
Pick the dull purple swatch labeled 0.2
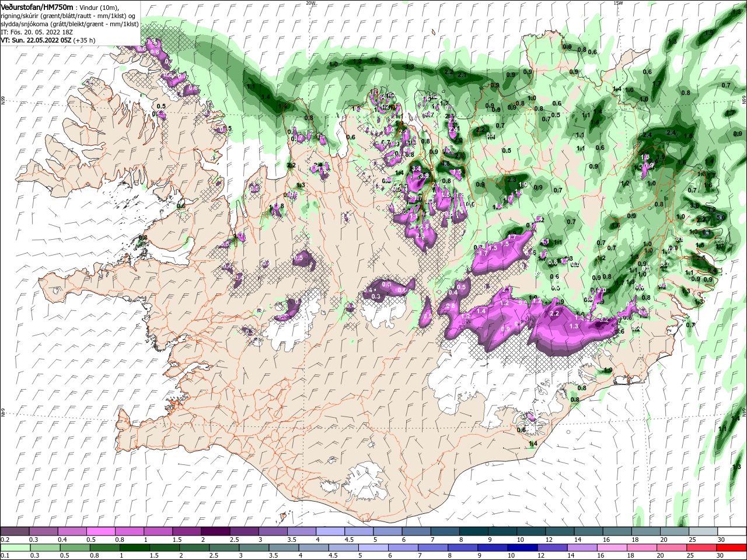pos(15,531)
